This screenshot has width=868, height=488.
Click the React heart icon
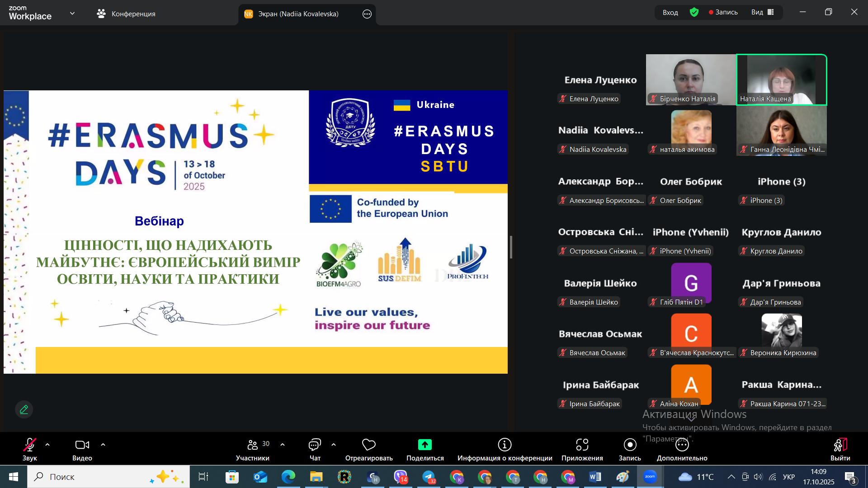click(369, 445)
